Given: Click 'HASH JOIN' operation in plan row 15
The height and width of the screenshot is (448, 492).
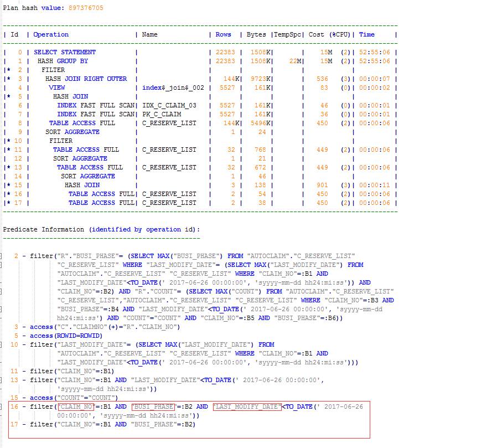Looking at the screenshot, I should click(x=82, y=185).
